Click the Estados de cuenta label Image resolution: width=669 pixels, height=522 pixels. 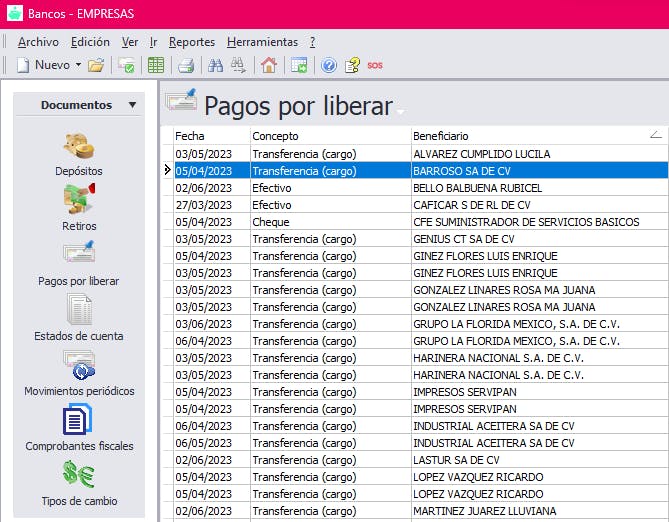(x=79, y=336)
